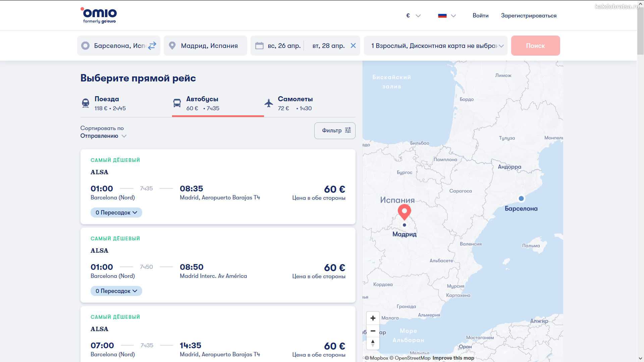
Task: Click the Omio logo
Action: pos(99,15)
